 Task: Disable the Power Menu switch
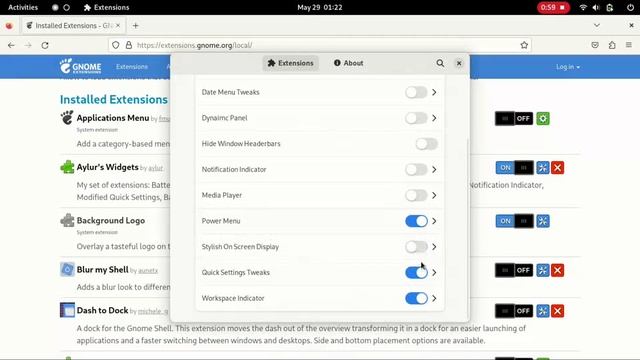pyautogui.click(x=416, y=221)
